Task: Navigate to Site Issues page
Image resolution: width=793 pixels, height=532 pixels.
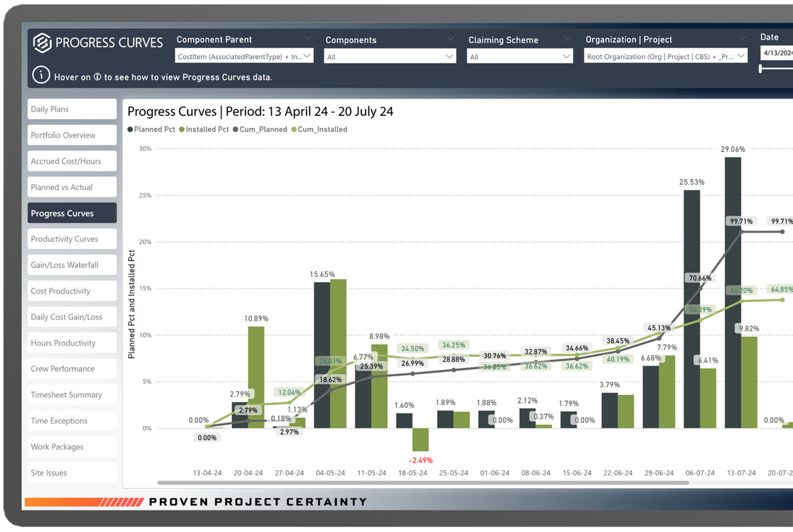Action: pyautogui.click(x=72, y=473)
